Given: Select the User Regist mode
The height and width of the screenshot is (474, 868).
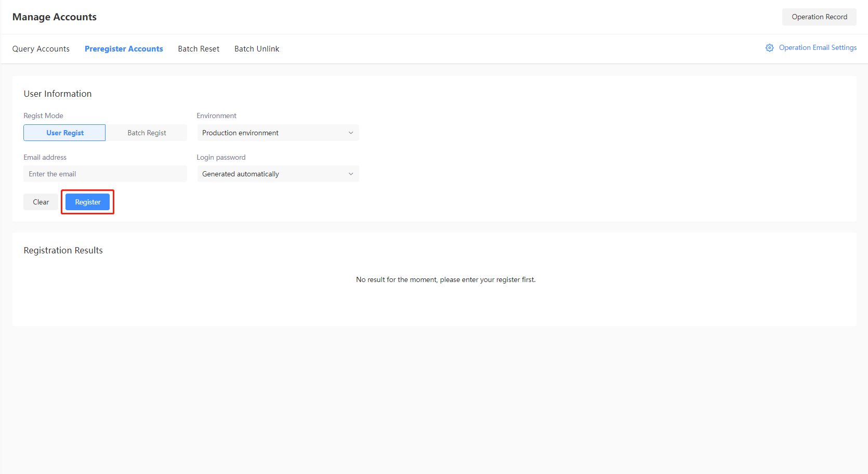Looking at the screenshot, I should coord(64,133).
